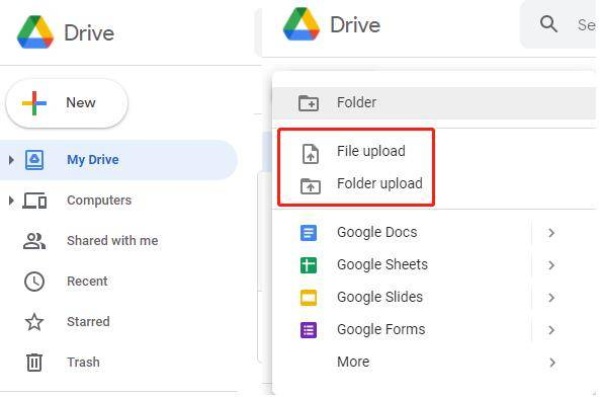The width and height of the screenshot is (600, 397).
Task: Click the magnifier search icon
Action: (548, 24)
